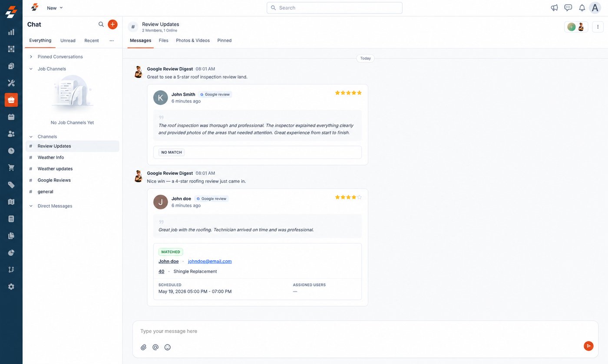The width and height of the screenshot is (608, 364).
Task: Open the Review Updates channel
Action: click(x=73, y=146)
